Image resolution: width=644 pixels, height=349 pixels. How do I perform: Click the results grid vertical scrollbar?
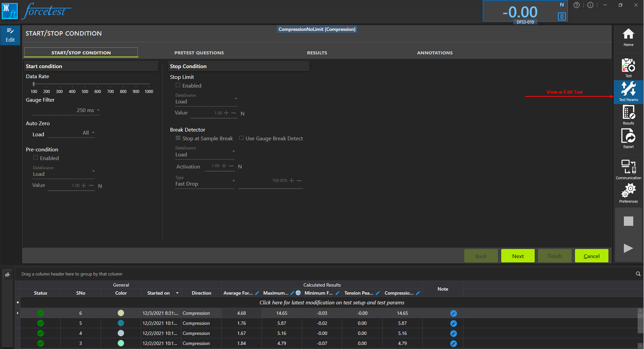tap(640, 324)
